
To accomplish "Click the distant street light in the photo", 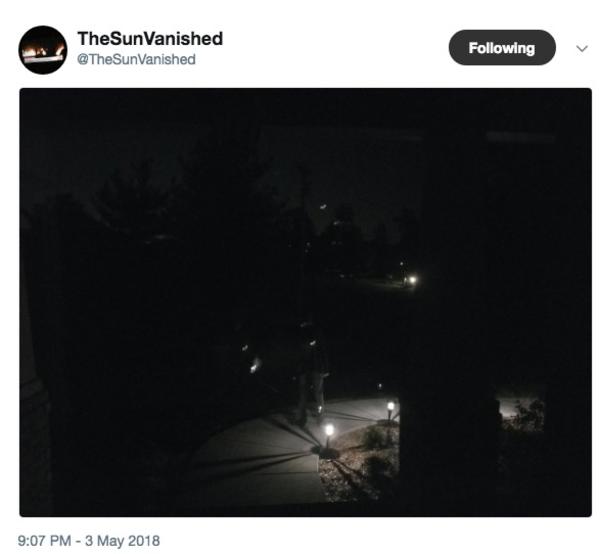I will click(x=412, y=280).
